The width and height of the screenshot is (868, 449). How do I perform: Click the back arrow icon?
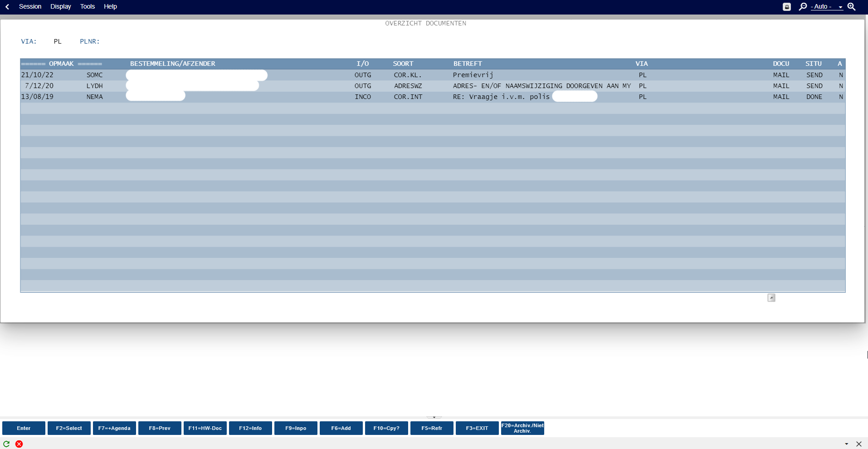pyautogui.click(x=7, y=6)
